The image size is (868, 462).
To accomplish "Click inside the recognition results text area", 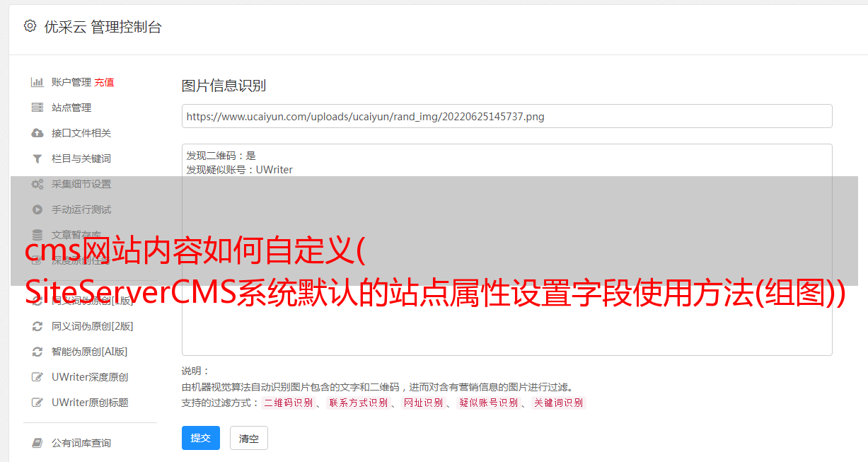I will (507, 250).
